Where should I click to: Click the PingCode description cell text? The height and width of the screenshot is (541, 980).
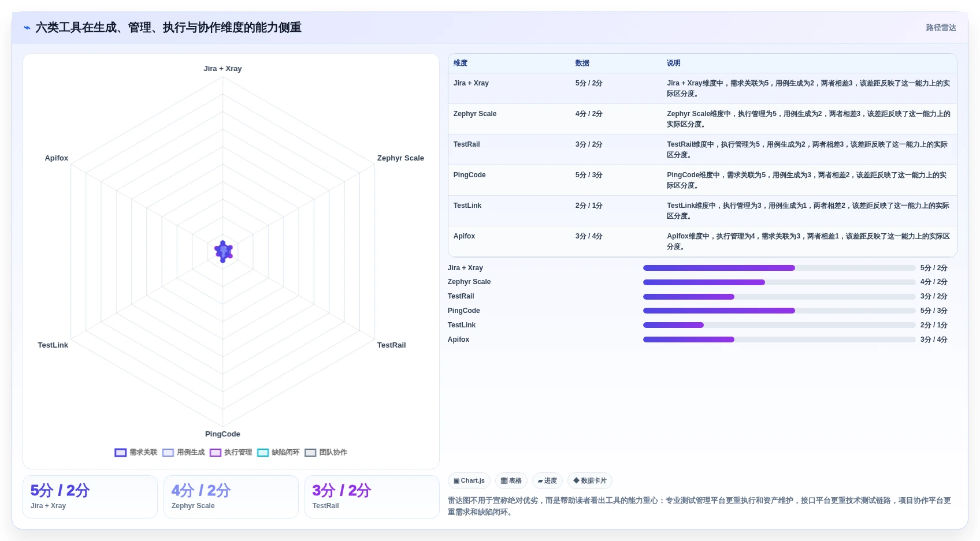pyautogui.click(x=807, y=180)
